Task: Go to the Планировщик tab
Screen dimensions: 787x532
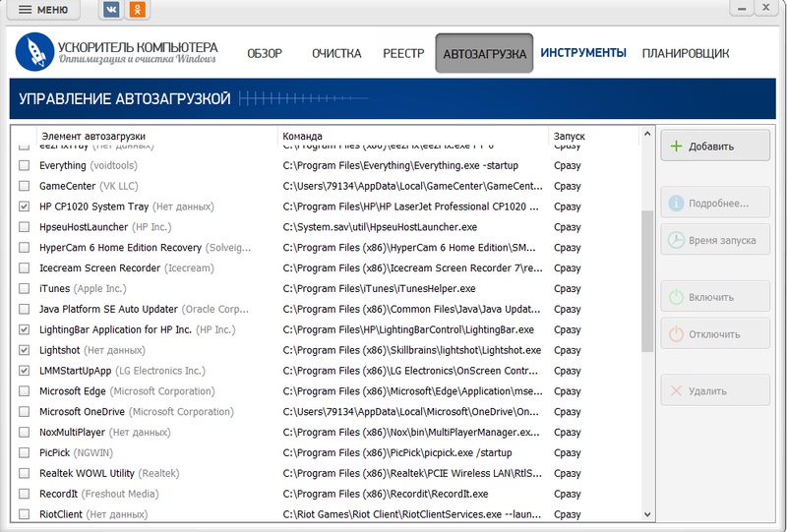Action: click(x=685, y=53)
